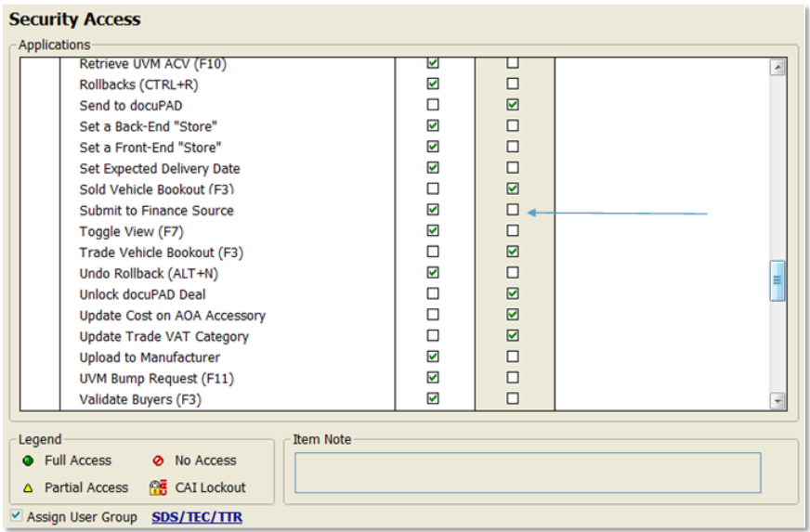Select the Undo Rollback (ALT+N) label

[x=149, y=274]
